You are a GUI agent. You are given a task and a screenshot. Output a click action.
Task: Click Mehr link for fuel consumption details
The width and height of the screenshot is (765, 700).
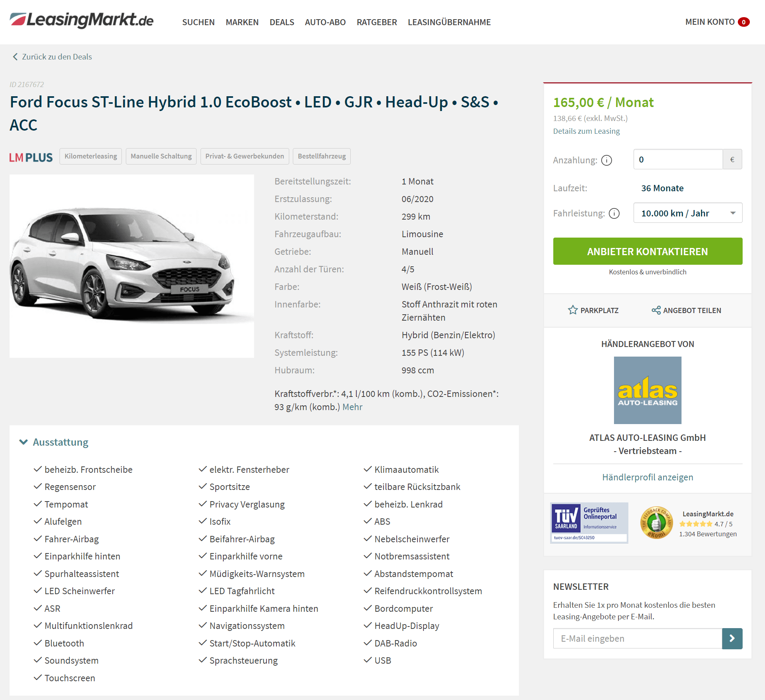352,407
